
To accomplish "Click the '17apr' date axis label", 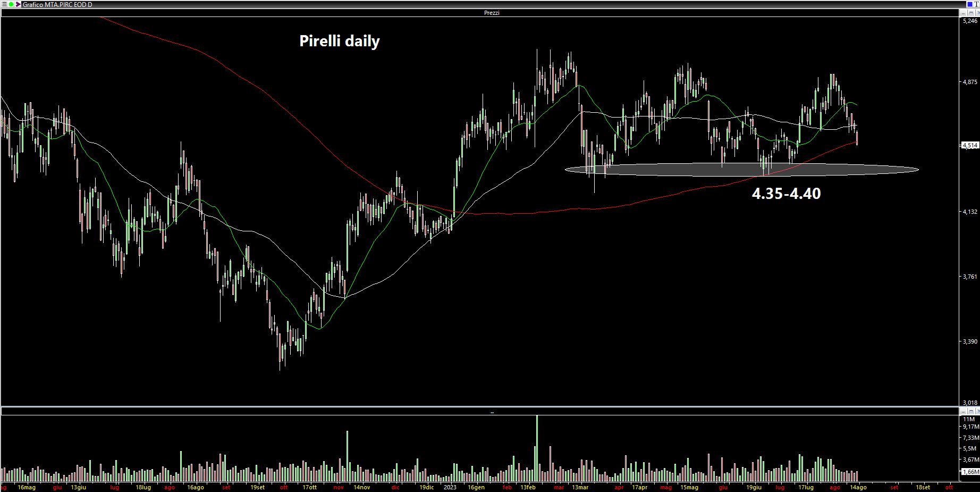I will 639,487.
